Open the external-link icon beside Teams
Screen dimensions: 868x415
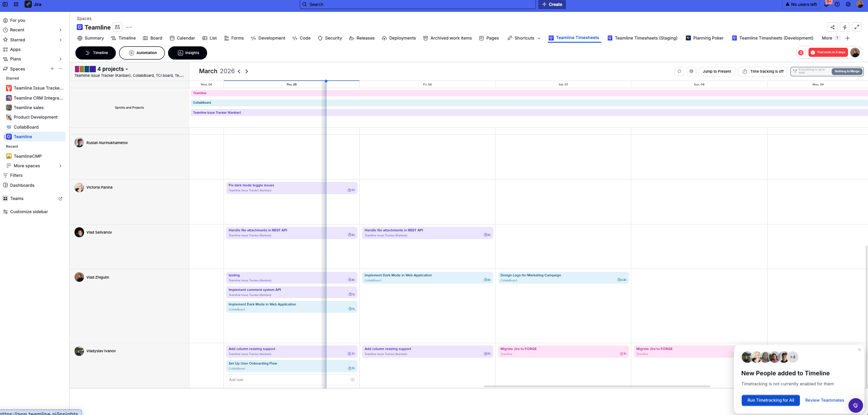click(x=60, y=199)
